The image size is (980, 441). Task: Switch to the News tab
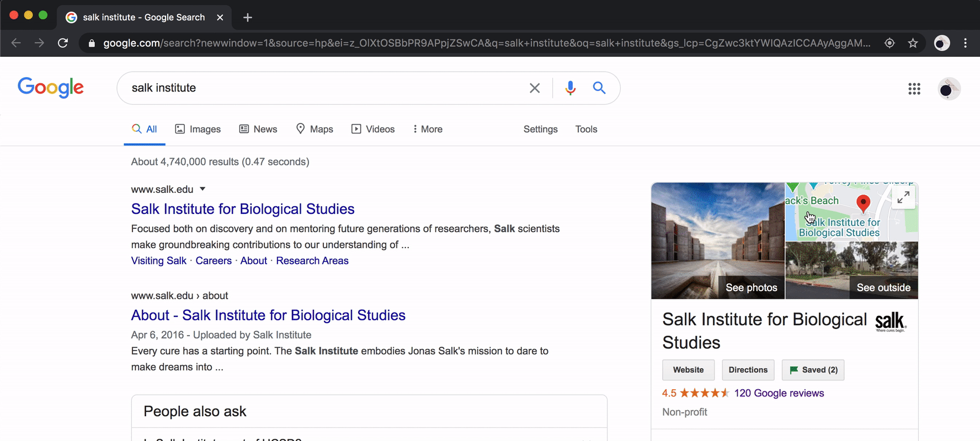click(258, 129)
